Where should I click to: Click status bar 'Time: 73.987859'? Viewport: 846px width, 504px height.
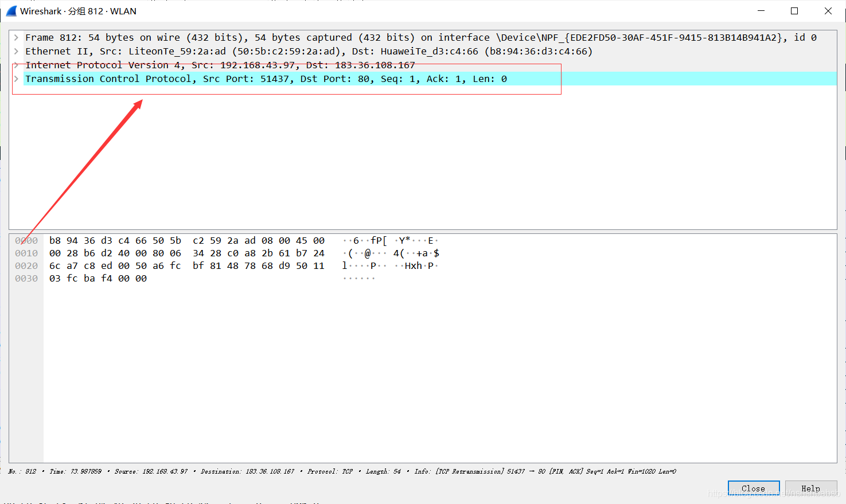(x=75, y=472)
